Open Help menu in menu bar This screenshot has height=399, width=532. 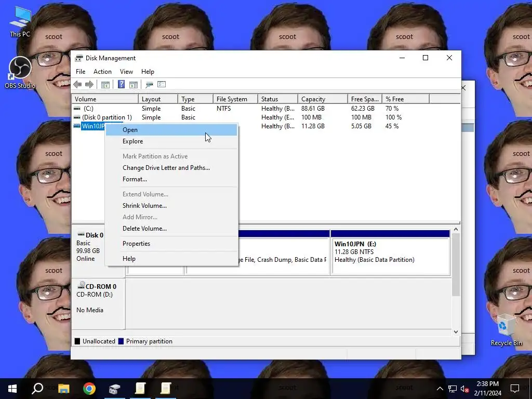[148, 72]
